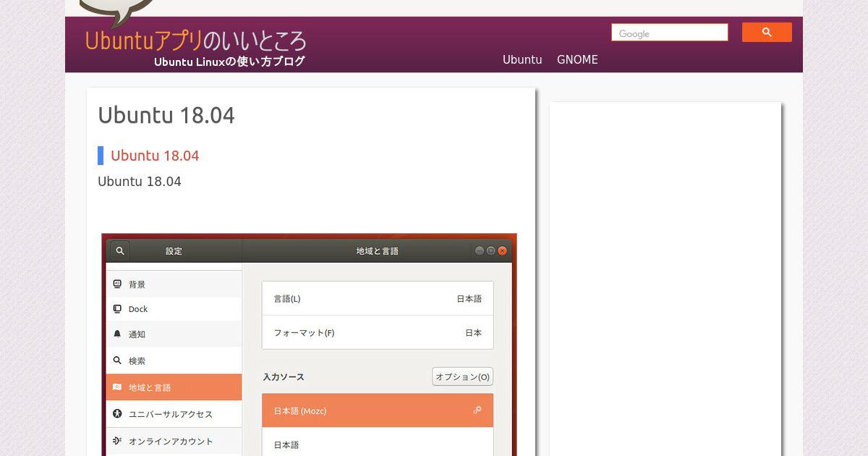Viewport: 868px width, 456px height.
Task: Click the notification bell icon
Action: (x=117, y=334)
